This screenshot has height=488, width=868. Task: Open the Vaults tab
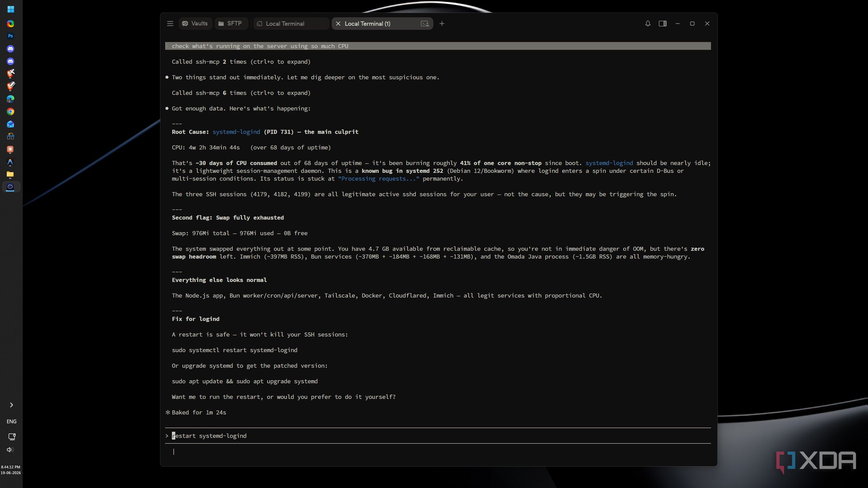point(195,23)
